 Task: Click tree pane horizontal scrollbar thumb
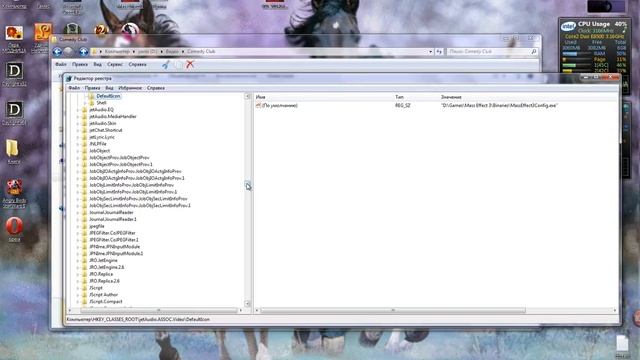point(158,311)
